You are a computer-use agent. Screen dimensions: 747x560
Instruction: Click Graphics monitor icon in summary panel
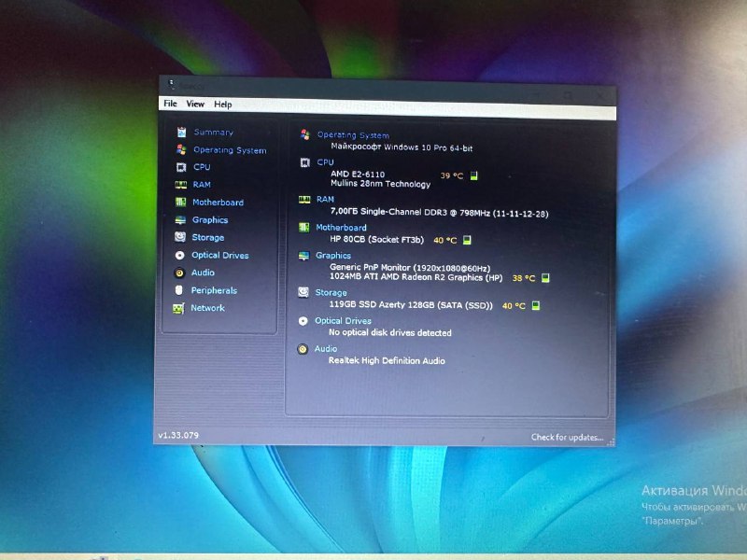304,256
